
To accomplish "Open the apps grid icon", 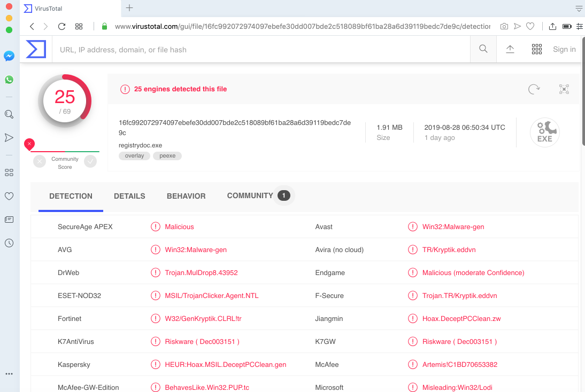I will [537, 49].
